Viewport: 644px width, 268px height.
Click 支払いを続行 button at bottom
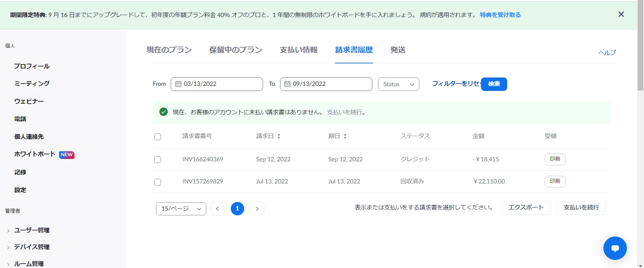coord(581,208)
